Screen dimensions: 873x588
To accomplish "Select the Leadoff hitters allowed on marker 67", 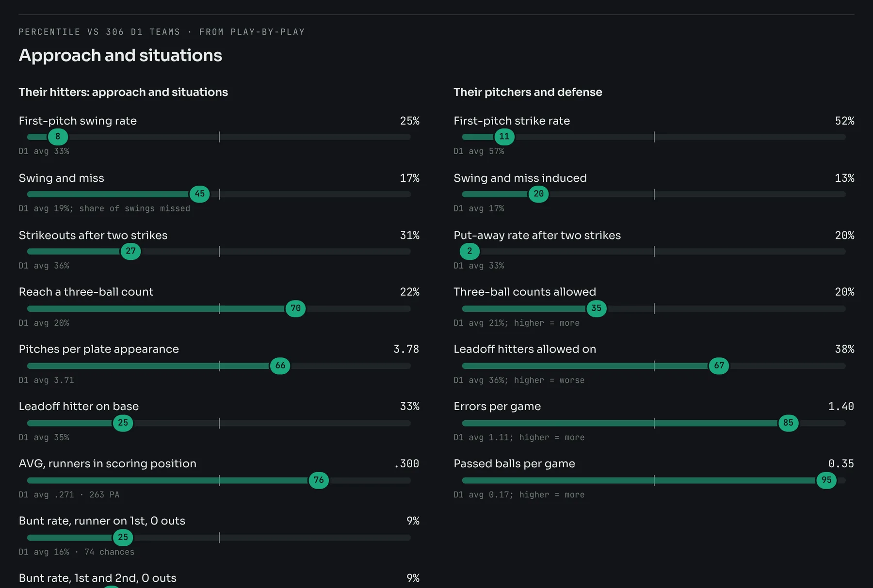I will tap(719, 366).
